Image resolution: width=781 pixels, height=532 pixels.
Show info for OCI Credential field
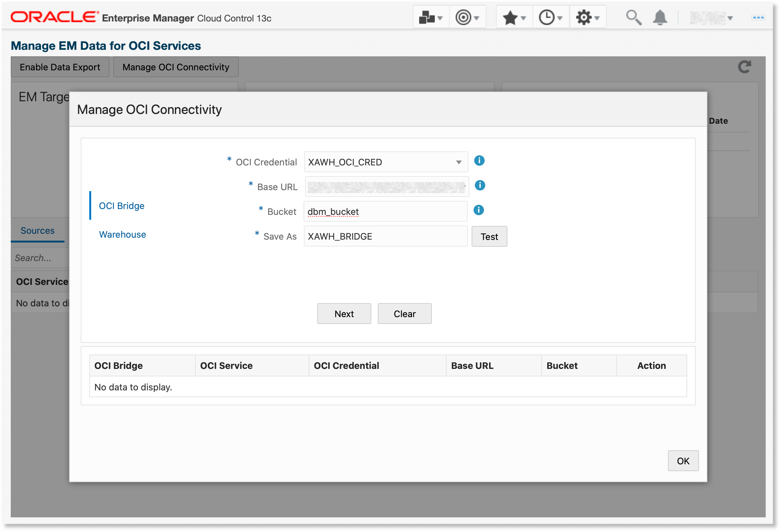(479, 161)
